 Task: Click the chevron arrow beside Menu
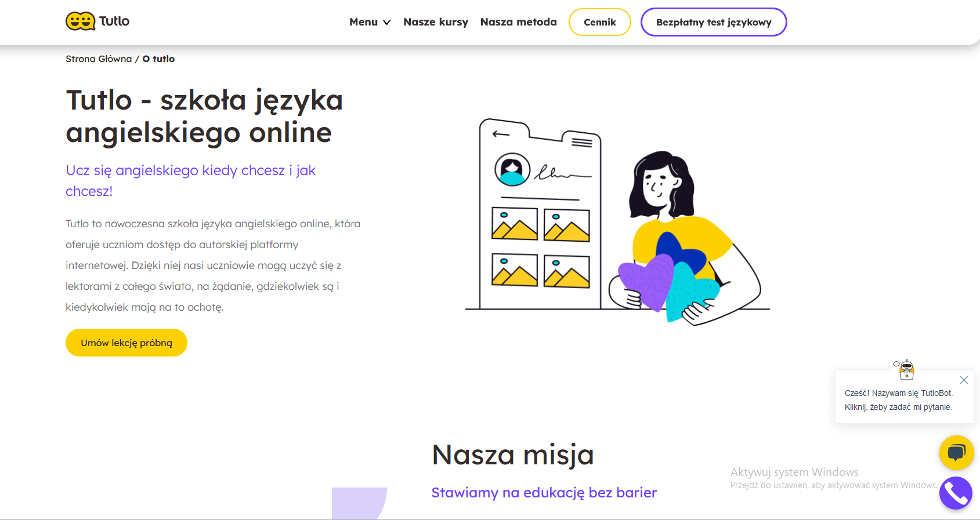[x=387, y=23]
